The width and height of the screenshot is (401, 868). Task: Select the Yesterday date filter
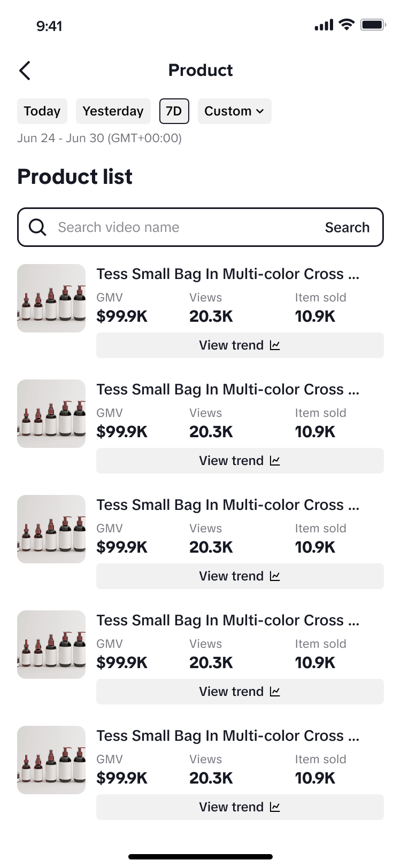click(113, 111)
